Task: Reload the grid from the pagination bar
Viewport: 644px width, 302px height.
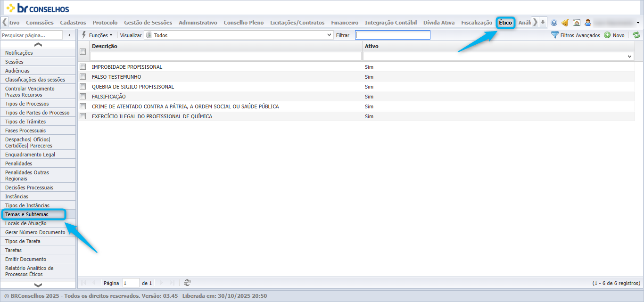Action: point(187,283)
